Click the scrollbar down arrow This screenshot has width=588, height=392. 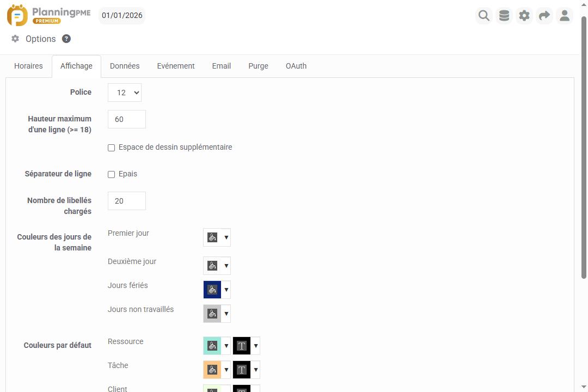pos(584,387)
